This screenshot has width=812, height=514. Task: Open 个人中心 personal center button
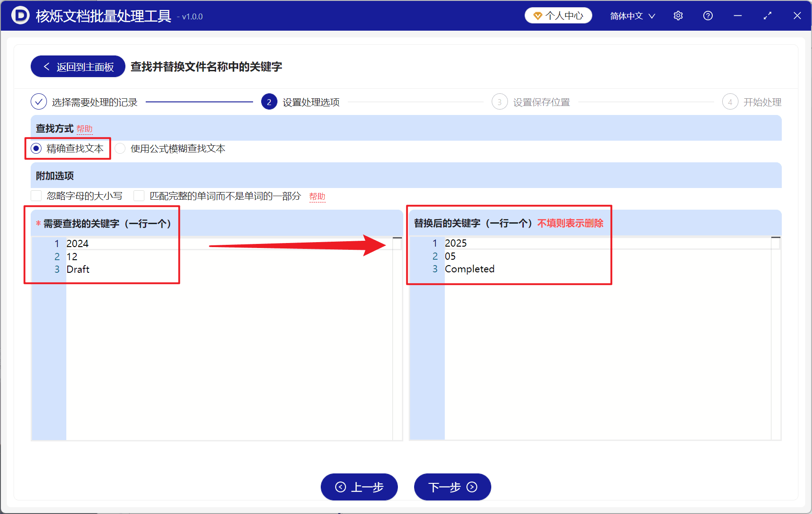[x=558, y=16]
